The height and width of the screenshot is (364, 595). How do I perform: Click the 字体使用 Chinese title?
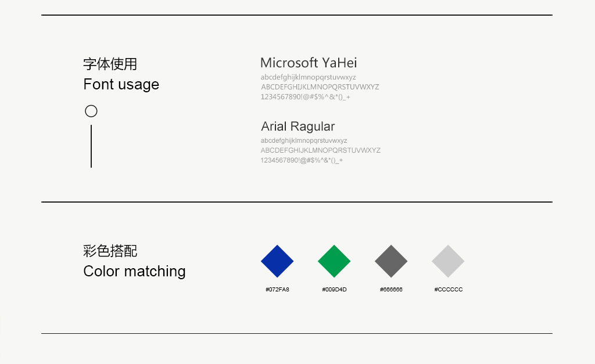click(x=110, y=64)
